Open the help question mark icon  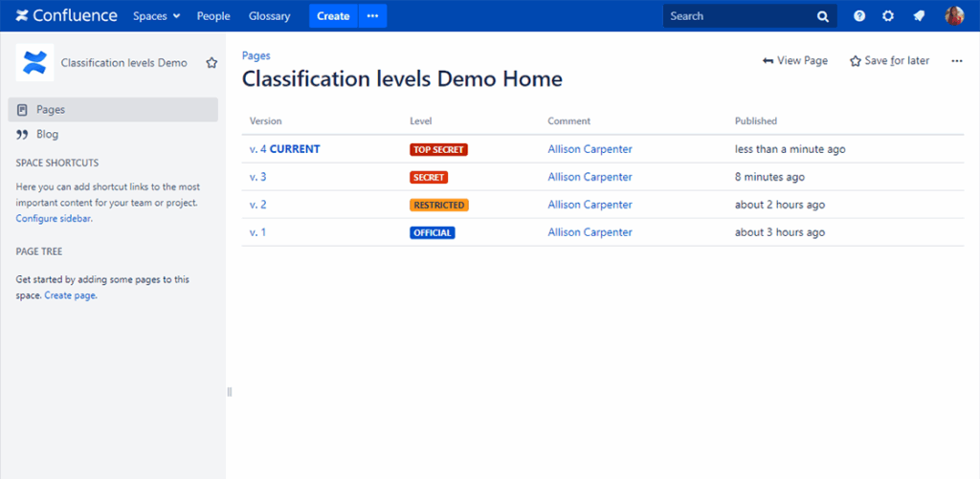tap(859, 16)
